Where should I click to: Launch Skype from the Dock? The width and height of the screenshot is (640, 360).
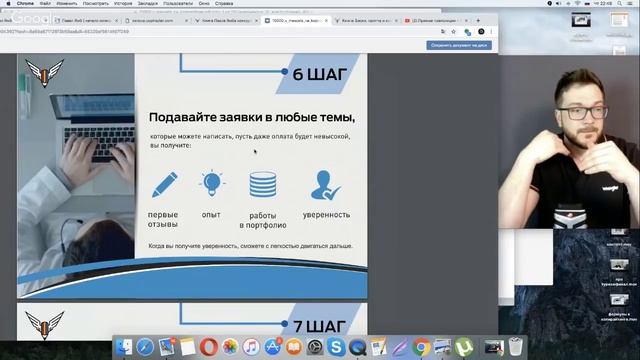tap(336, 347)
